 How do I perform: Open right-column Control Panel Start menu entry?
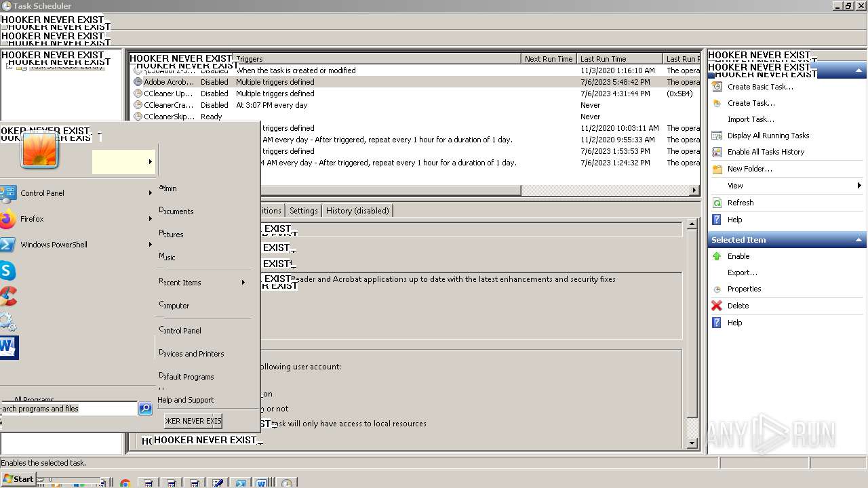tap(180, 331)
